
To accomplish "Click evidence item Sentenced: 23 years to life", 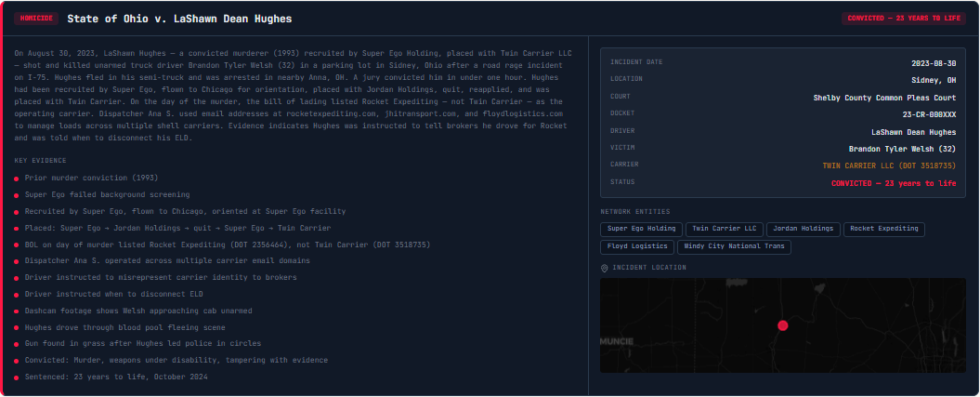I will [116, 377].
